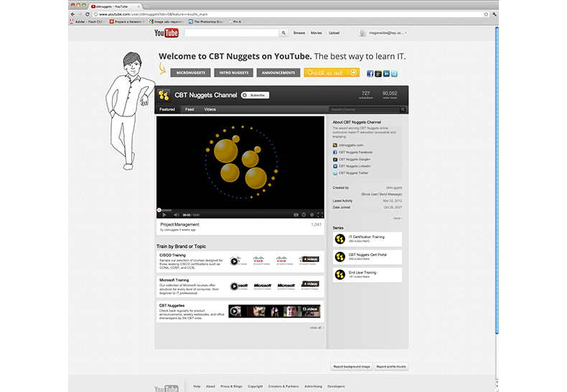Click the video progress bar

point(240,210)
